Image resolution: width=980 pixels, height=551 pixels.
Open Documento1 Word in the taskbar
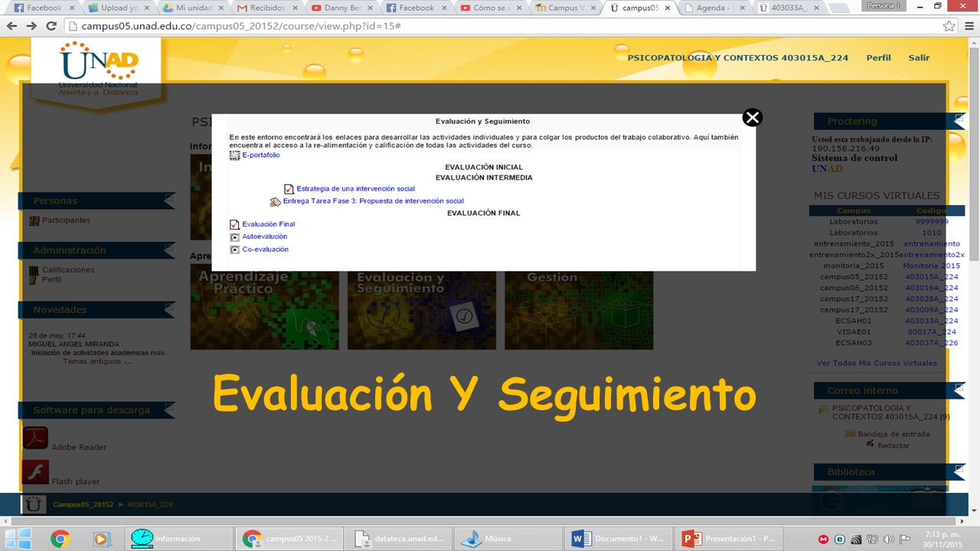click(x=618, y=539)
